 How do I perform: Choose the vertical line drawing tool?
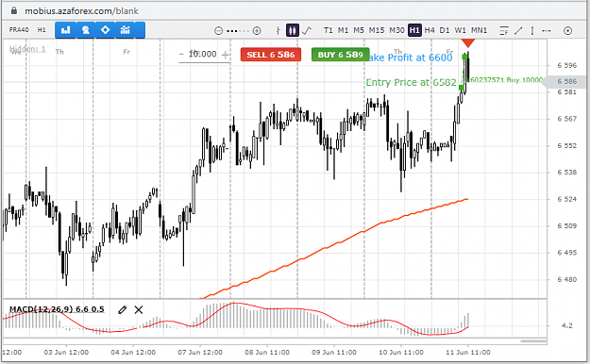532,31
